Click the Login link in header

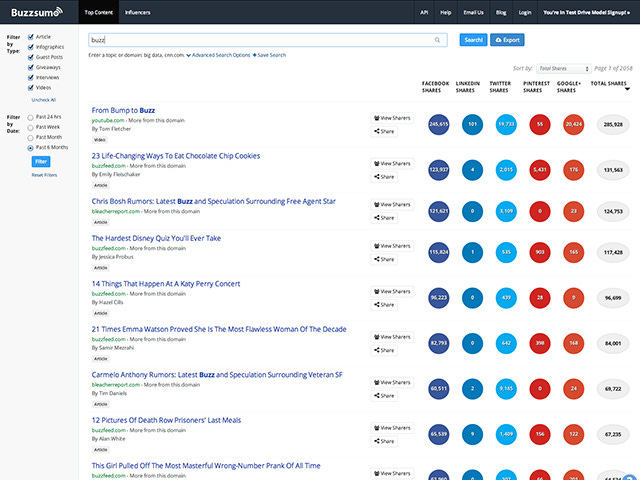(525, 12)
